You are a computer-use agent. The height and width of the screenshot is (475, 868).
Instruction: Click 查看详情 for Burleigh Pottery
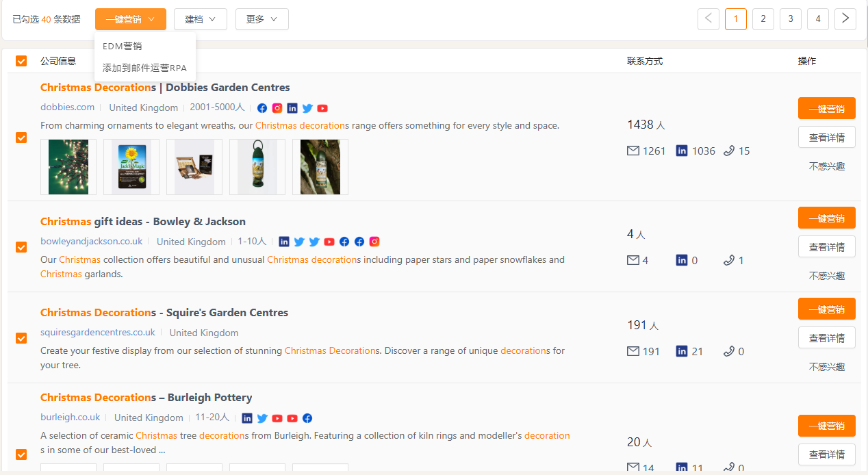pos(827,454)
